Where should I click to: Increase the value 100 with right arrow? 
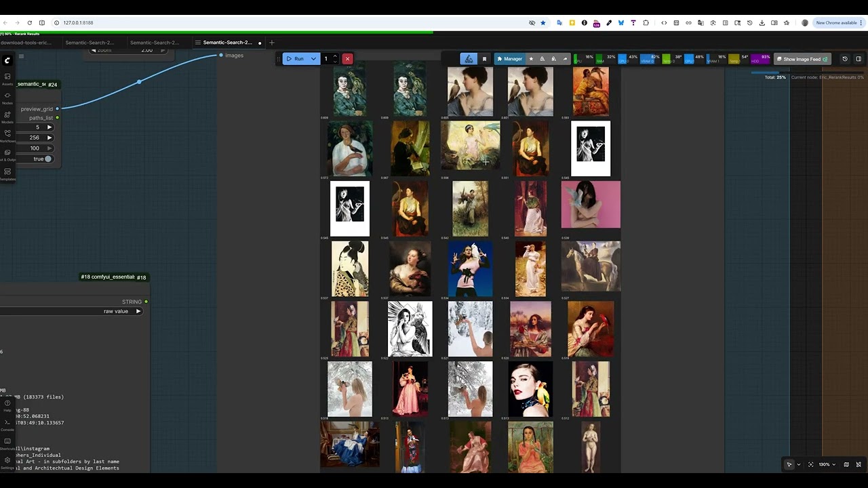[50, 148]
